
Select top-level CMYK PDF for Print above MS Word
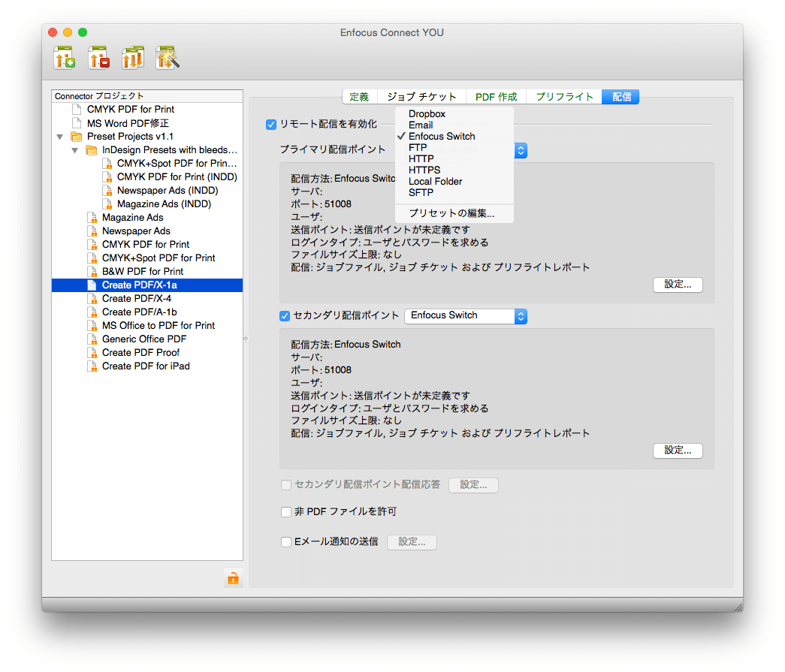tap(147, 110)
